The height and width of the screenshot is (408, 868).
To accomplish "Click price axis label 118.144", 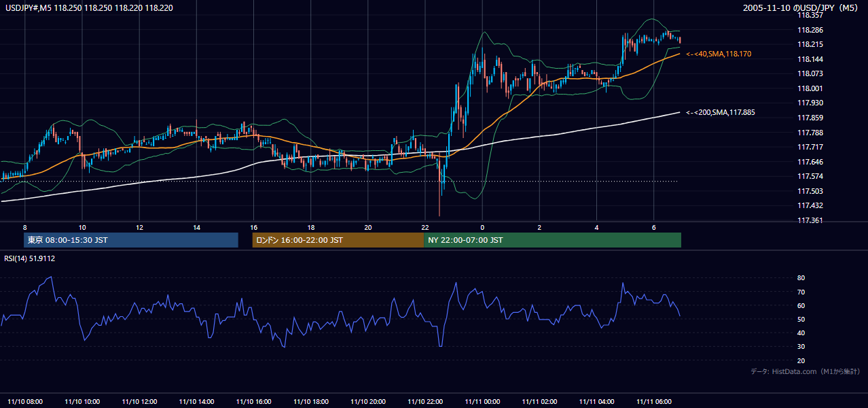I will point(810,59).
